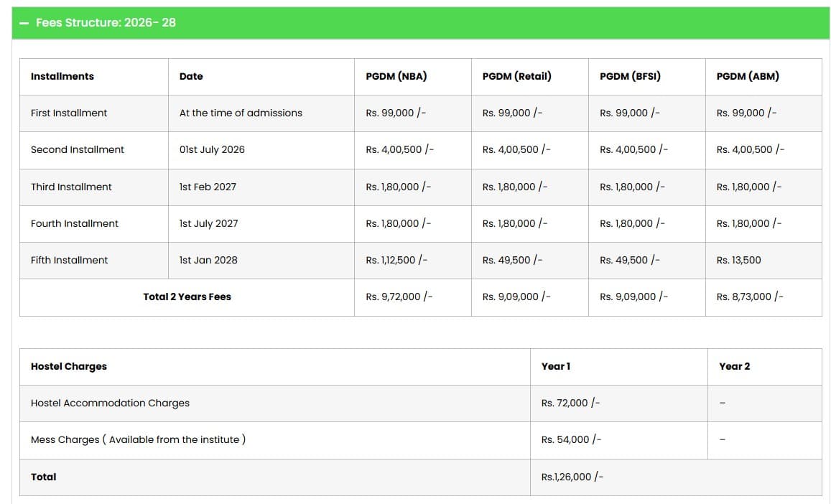Click the Second Installment row label

tap(77, 149)
